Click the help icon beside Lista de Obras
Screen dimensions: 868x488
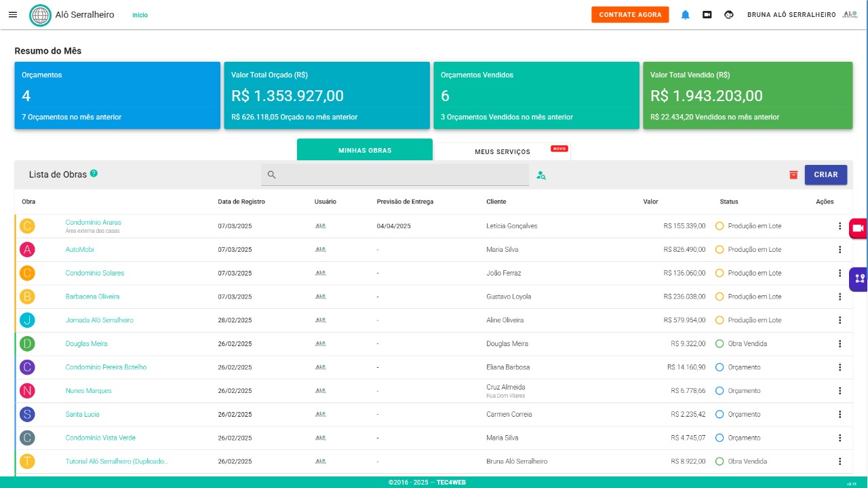[94, 174]
